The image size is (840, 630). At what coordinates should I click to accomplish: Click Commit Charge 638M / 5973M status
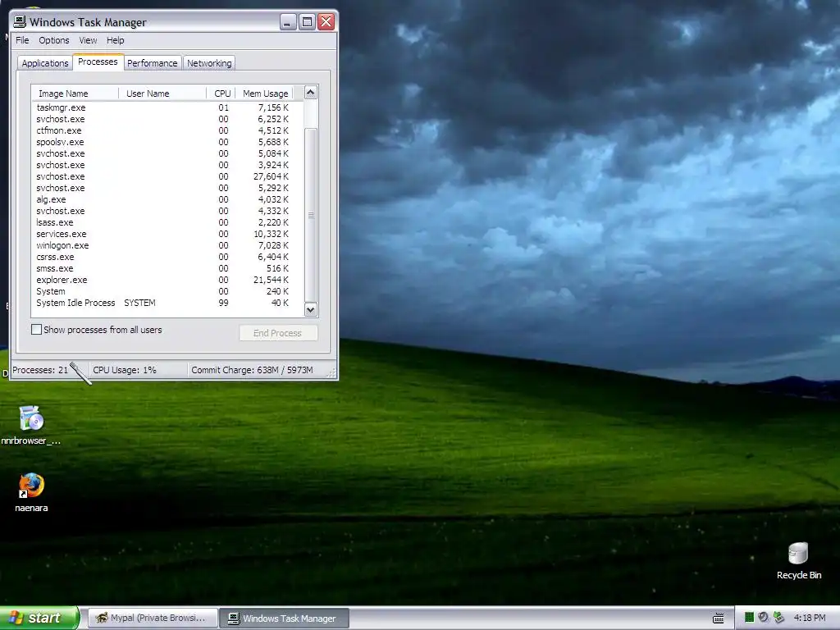pyautogui.click(x=253, y=370)
